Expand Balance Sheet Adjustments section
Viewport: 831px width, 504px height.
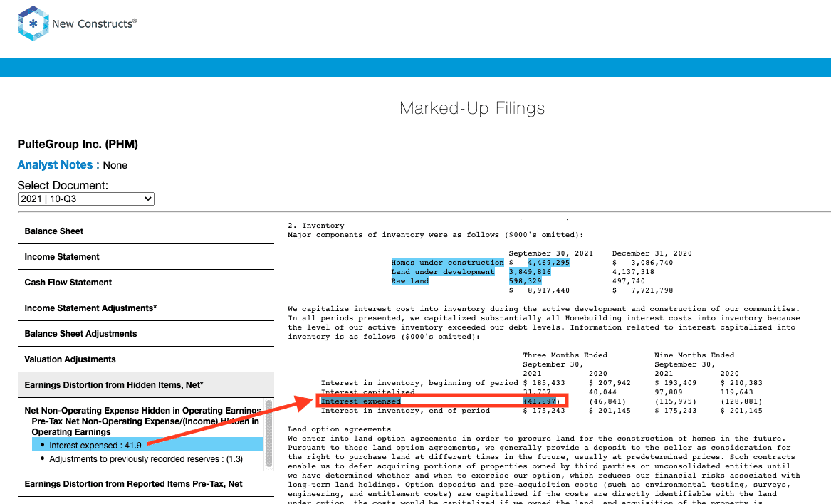146,333
